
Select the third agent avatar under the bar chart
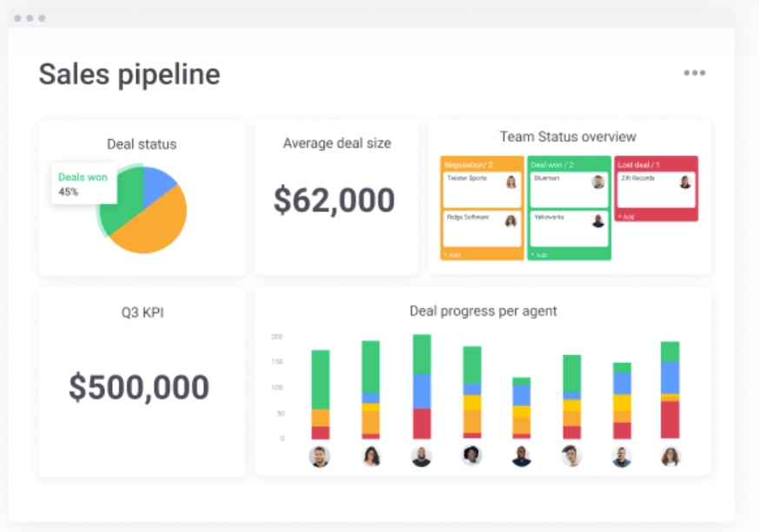(x=421, y=456)
